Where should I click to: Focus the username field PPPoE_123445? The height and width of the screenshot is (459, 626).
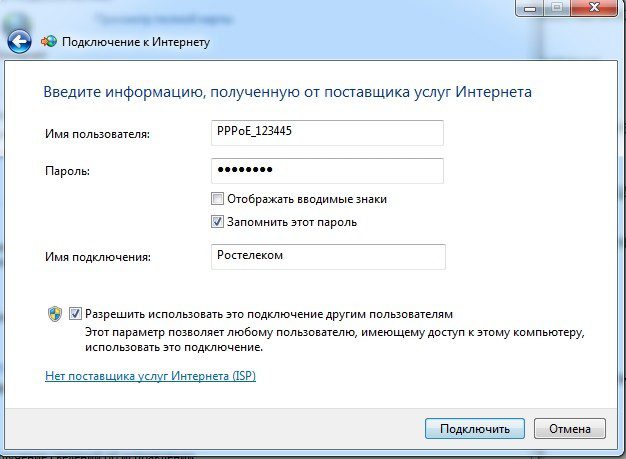[x=327, y=133]
